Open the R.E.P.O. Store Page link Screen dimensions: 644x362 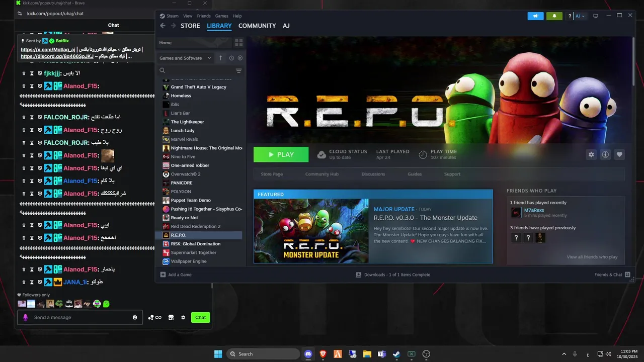coord(272,174)
